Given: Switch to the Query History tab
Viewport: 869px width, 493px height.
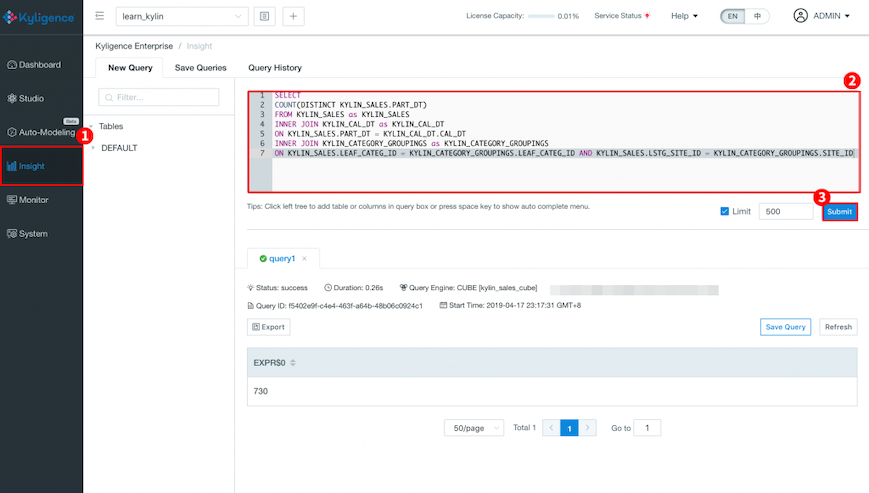Looking at the screenshot, I should coord(274,68).
